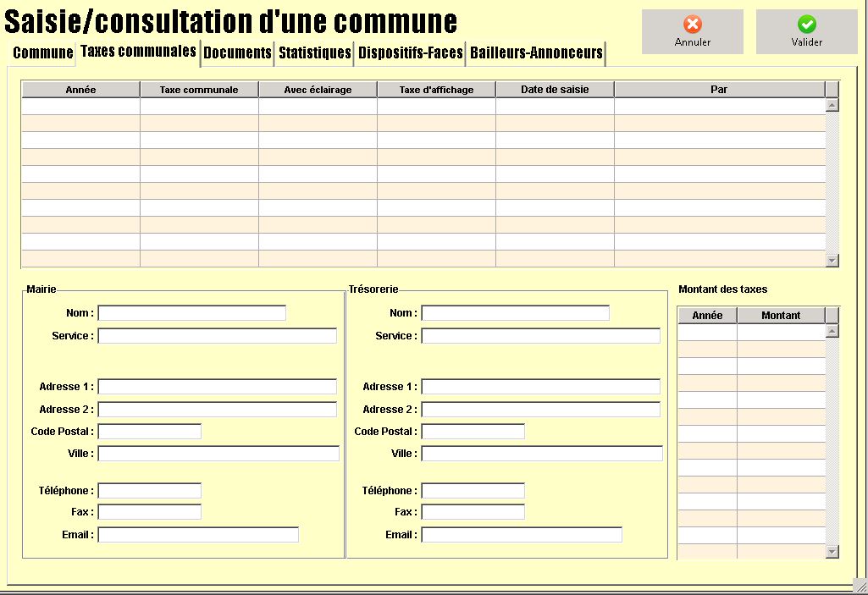The width and height of the screenshot is (868, 595).
Task: Select the Taxes communales tab
Action: [x=138, y=52]
